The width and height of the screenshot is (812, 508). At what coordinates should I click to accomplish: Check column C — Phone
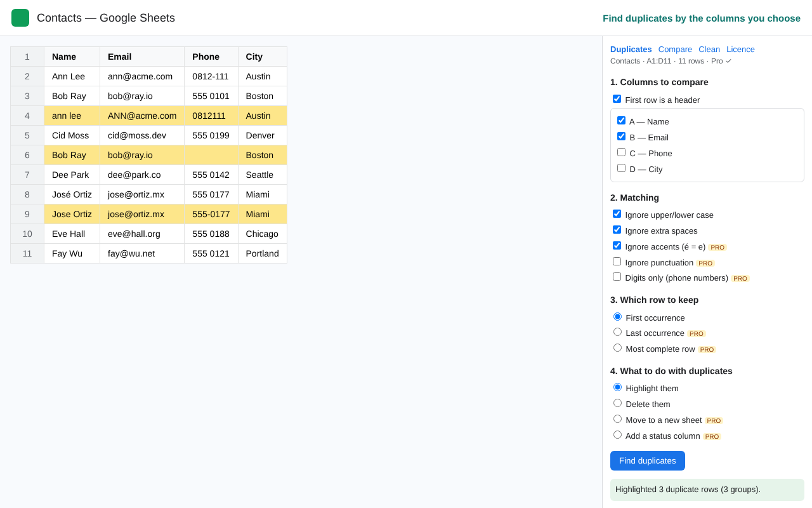pyautogui.click(x=621, y=152)
